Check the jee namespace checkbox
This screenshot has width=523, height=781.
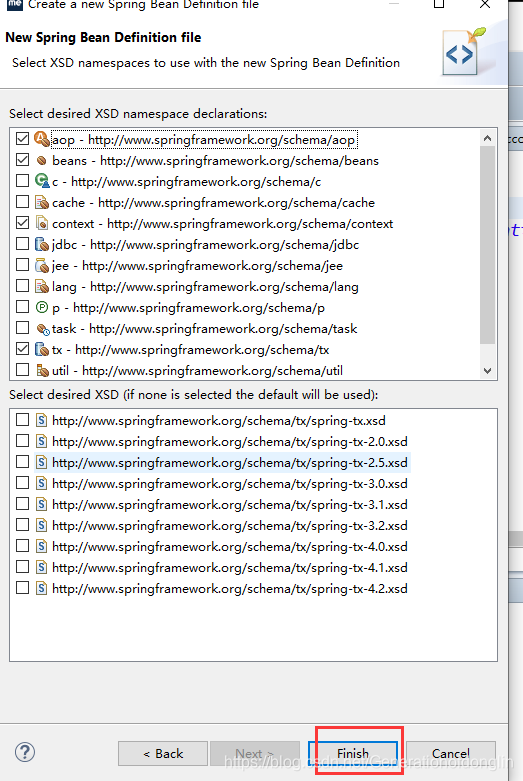coord(22,264)
